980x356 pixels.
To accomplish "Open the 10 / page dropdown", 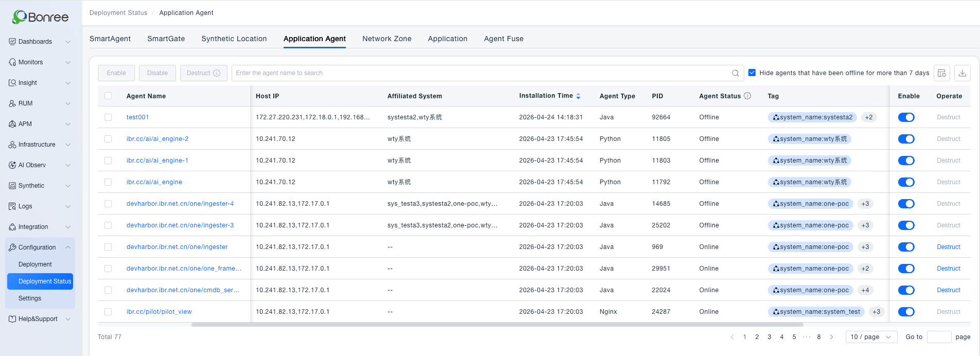I will (x=871, y=337).
